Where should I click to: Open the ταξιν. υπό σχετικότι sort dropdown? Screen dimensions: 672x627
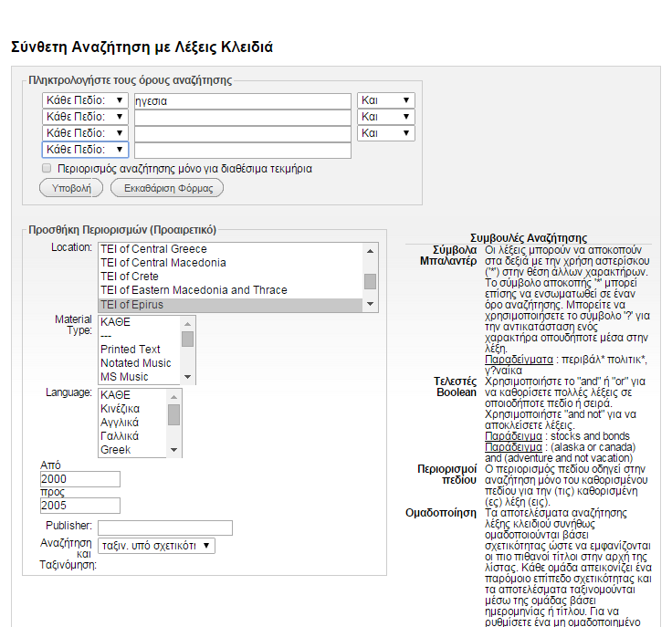click(x=156, y=546)
